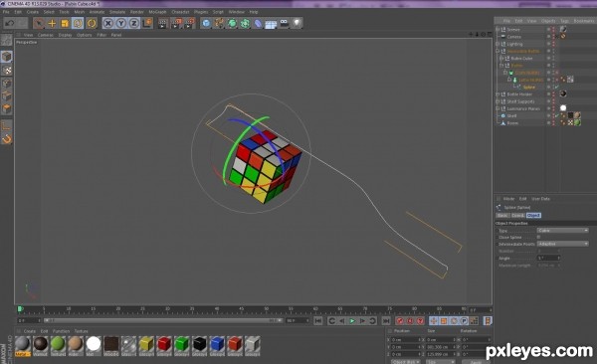Screen dimensions: 597x364
Task: Open the spline tools icon
Action: tap(219, 23)
